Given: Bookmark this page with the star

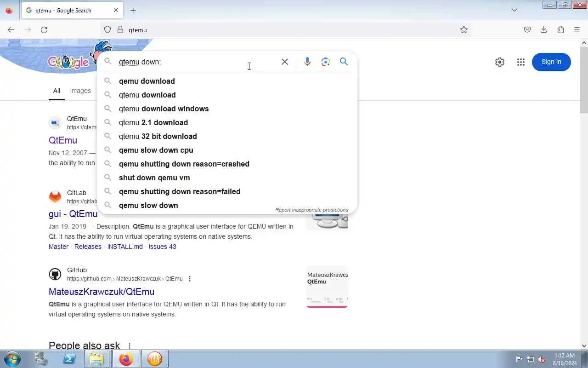Looking at the screenshot, I should [464, 29].
